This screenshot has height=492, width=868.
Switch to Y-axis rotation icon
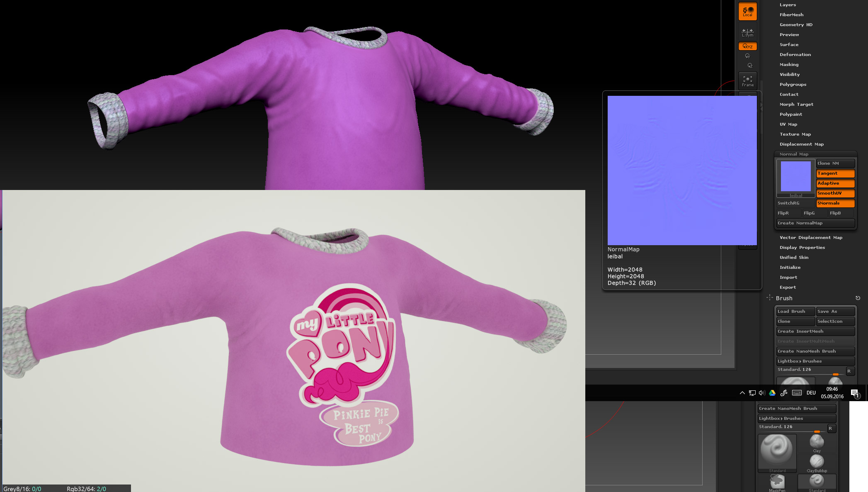coord(747,56)
